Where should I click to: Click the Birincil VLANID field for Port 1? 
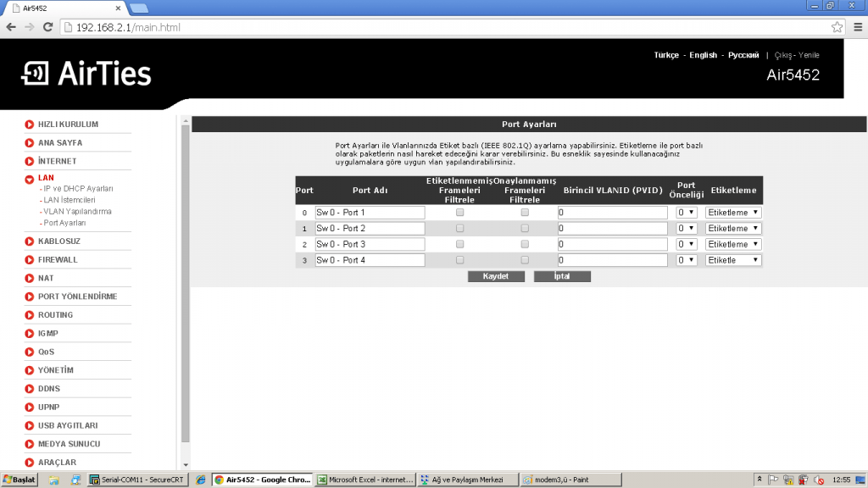tap(612, 212)
